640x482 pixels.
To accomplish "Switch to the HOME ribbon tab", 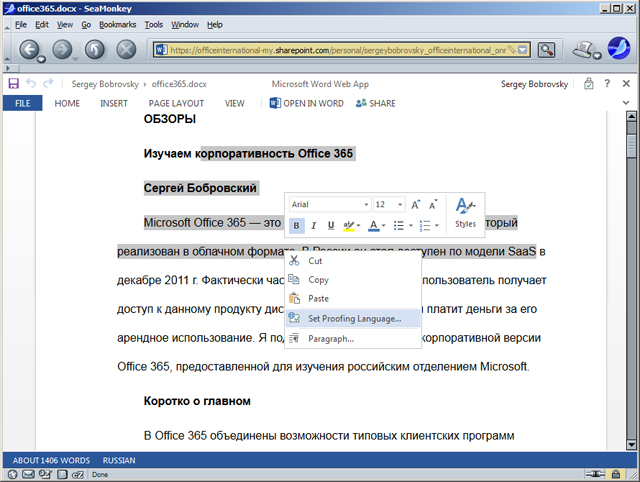I will point(67,103).
